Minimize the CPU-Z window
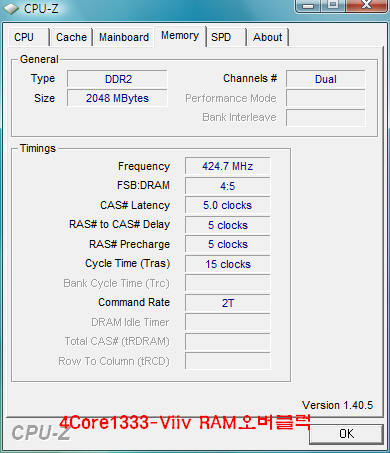The height and width of the screenshot is (453, 390). click(308, 5)
